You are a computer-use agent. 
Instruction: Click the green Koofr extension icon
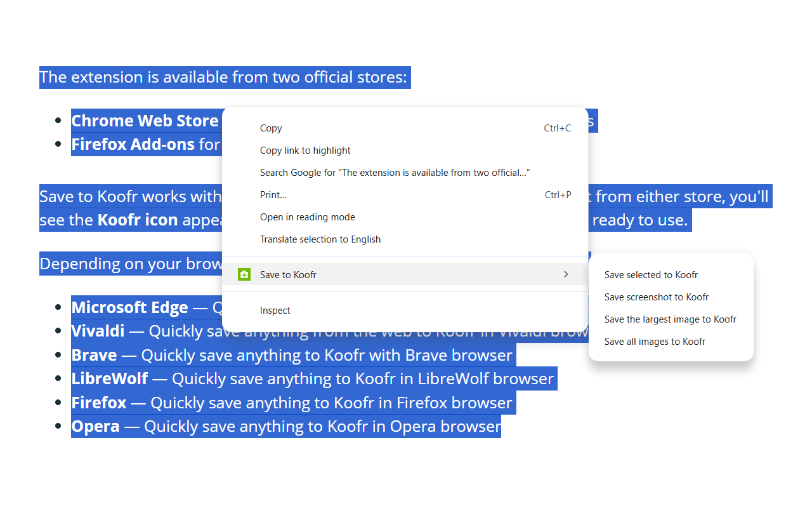pyautogui.click(x=244, y=274)
